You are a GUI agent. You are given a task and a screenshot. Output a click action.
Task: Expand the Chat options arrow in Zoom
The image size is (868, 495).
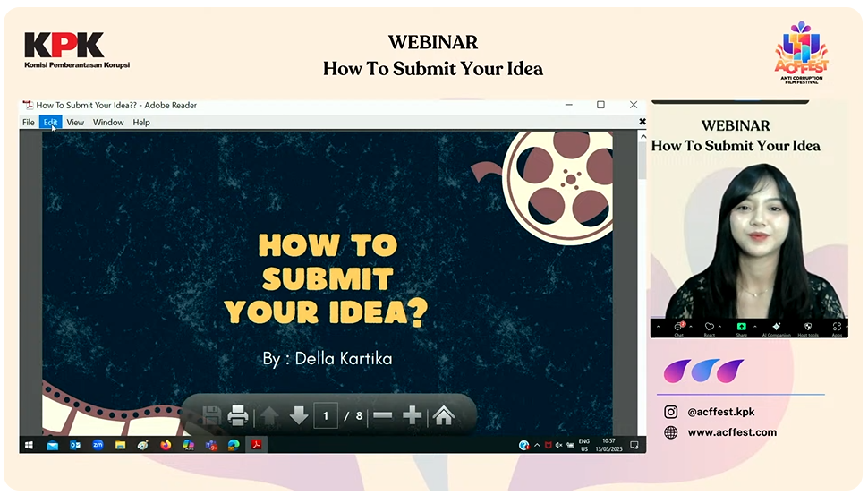tap(691, 327)
